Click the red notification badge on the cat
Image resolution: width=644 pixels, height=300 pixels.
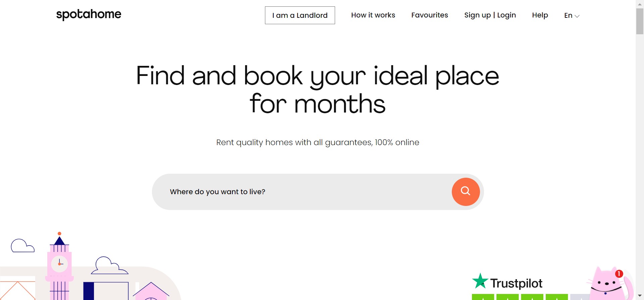coord(619,274)
